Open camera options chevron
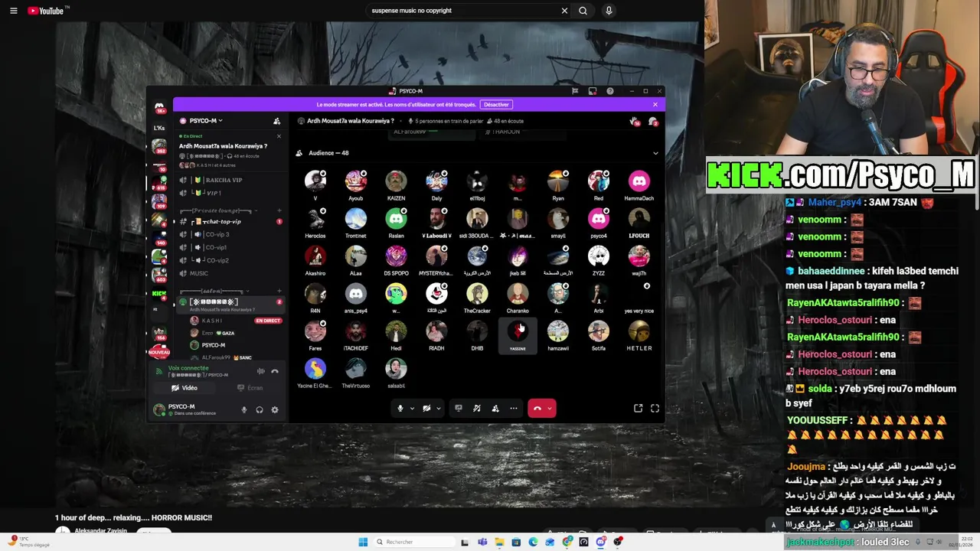 click(439, 409)
